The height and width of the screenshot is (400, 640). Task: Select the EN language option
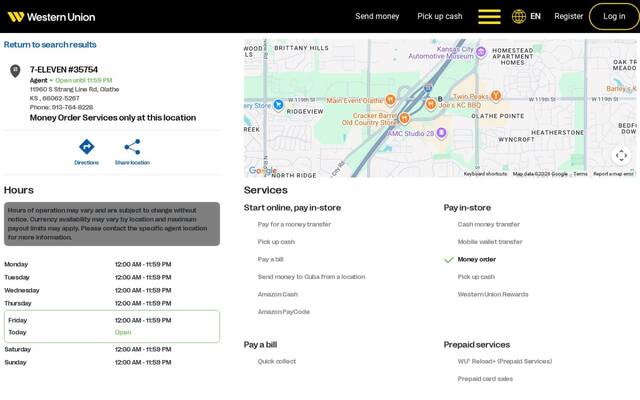(536, 16)
